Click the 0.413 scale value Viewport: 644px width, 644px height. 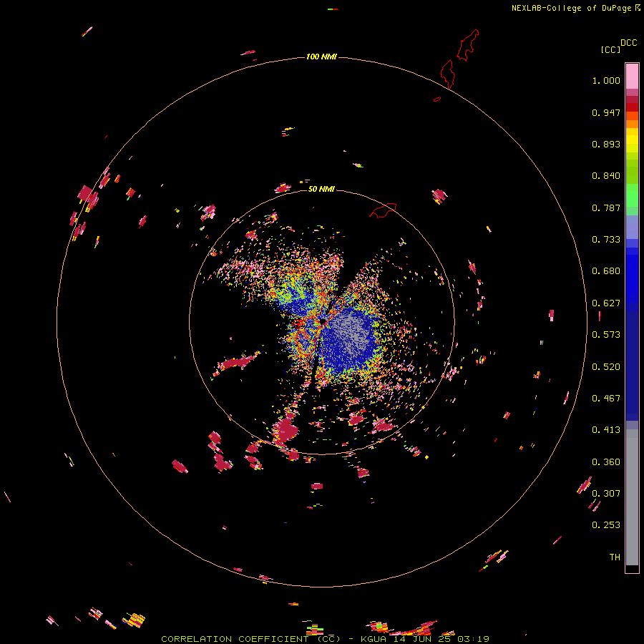(x=606, y=430)
